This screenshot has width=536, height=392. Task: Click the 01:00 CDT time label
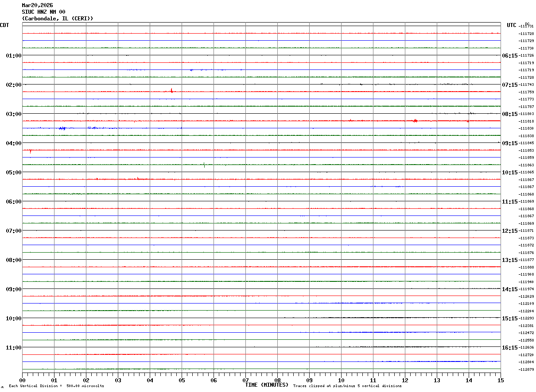[x=14, y=55]
